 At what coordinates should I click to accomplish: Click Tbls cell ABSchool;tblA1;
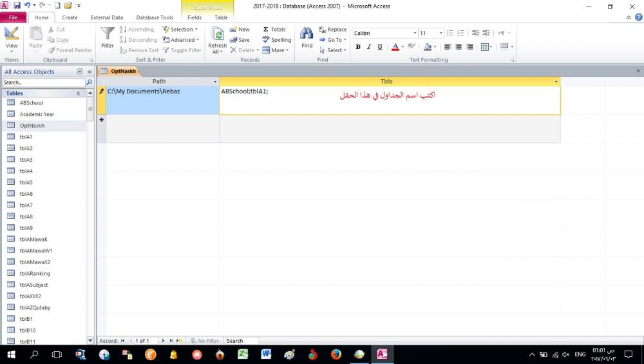[390, 100]
